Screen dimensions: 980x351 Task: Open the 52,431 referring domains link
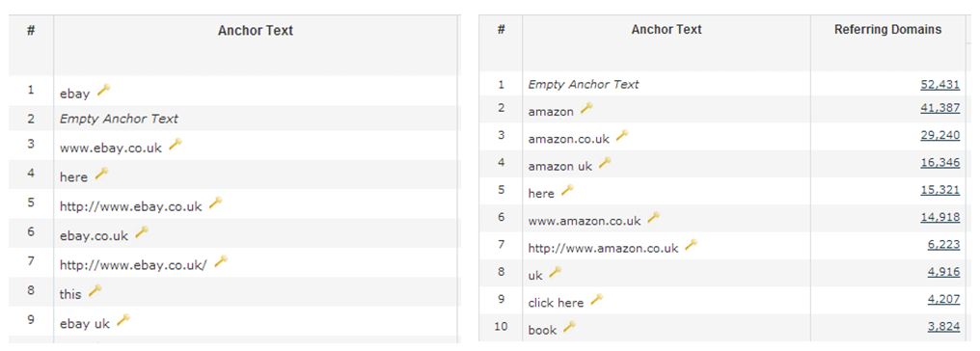click(x=939, y=84)
